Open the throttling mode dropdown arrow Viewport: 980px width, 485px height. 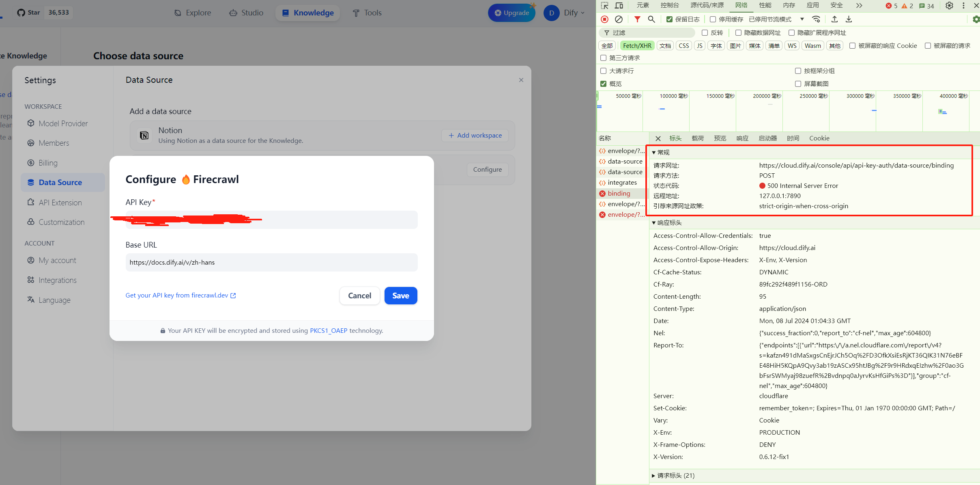802,19
